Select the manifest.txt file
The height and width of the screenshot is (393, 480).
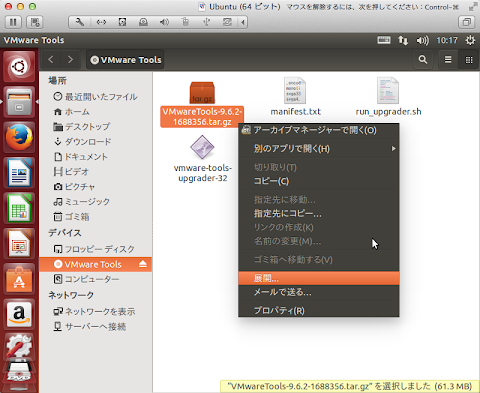pos(295,97)
